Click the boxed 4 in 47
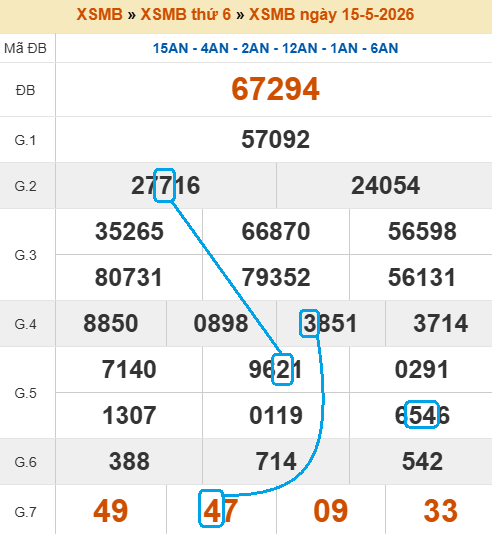Screen dimensions: 492x534 click(x=211, y=508)
